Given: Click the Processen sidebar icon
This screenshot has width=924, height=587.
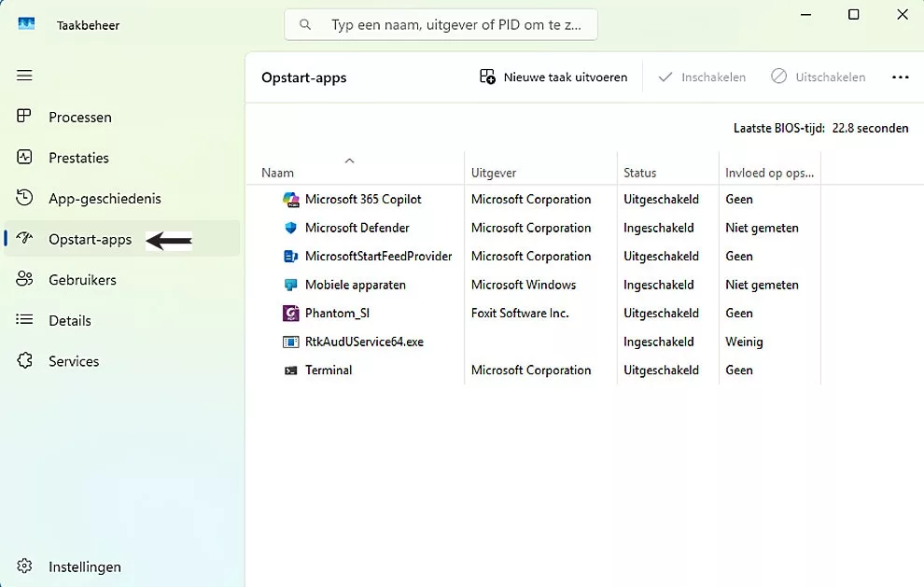Looking at the screenshot, I should click(24, 116).
